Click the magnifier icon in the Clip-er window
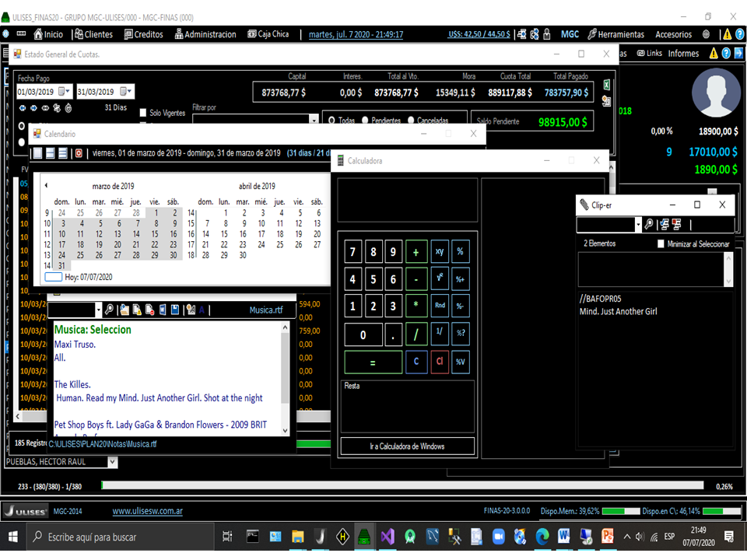 (x=650, y=223)
